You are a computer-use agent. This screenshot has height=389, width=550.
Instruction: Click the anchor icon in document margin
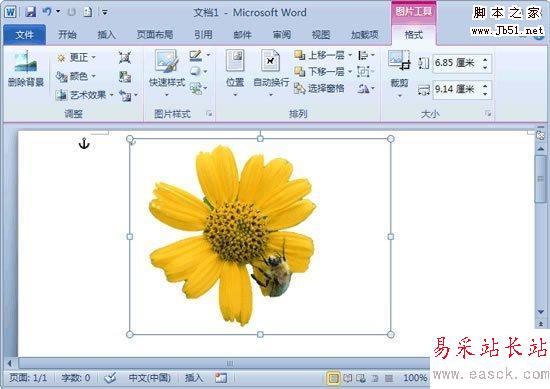pos(84,143)
